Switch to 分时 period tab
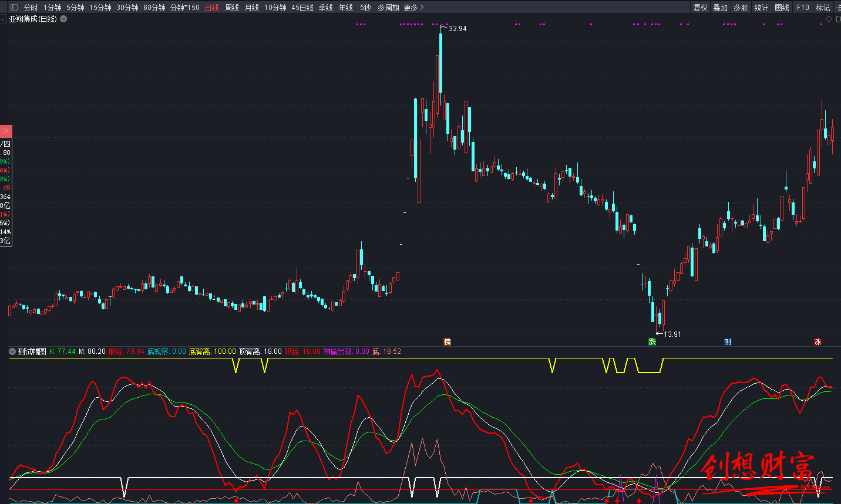Image resolution: width=841 pixels, height=504 pixels. (x=31, y=8)
